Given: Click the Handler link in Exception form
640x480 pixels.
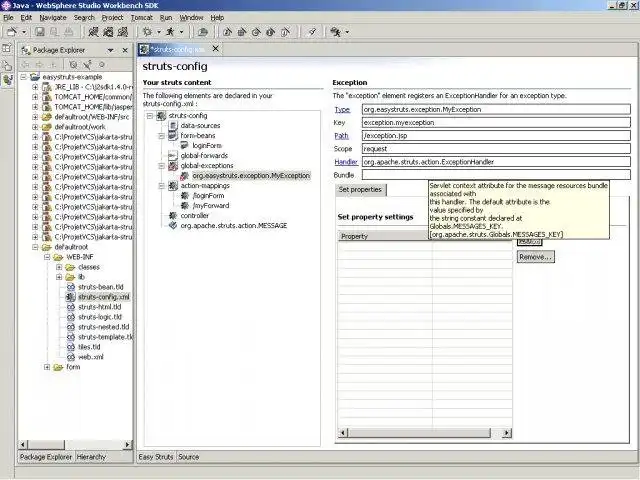Looking at the screenshot, I should (346, 162).
